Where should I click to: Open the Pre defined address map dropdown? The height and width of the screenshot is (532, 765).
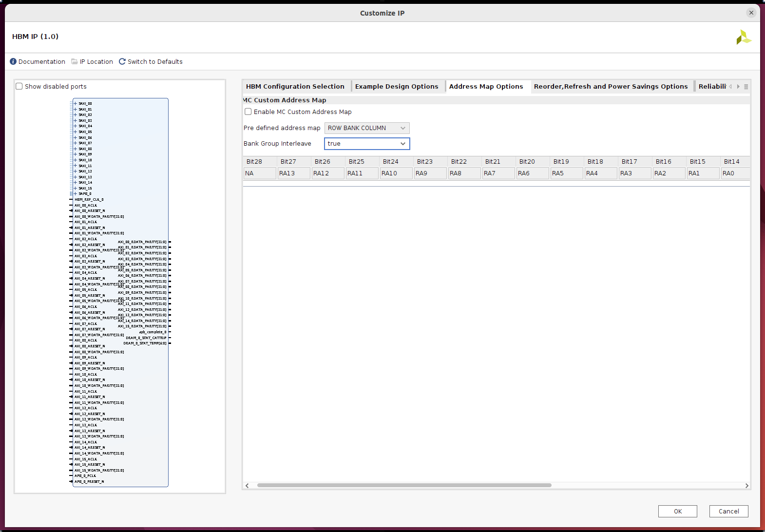pos(366,128)
